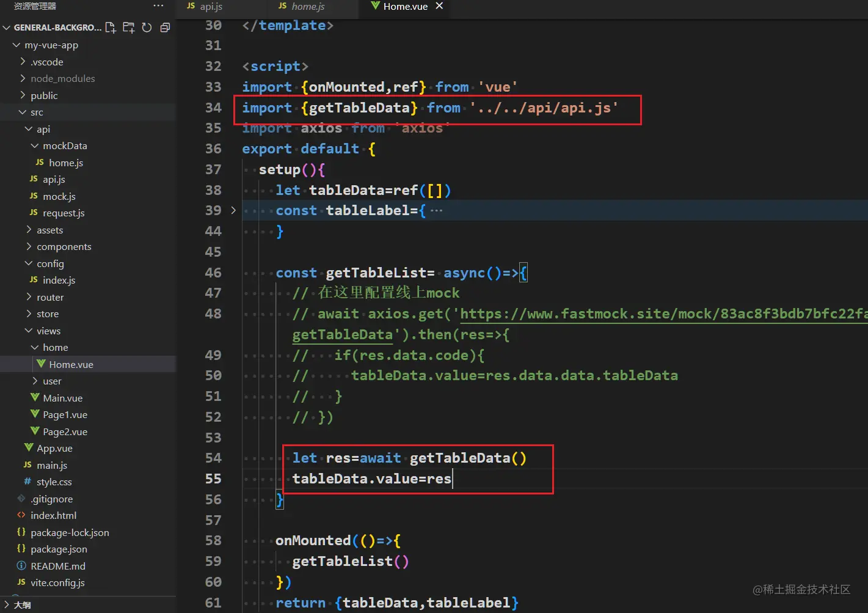Click 'onMounted(()=>{' on line 58
Viewport: 868px width, 613px height.
pyautogui.click(x=338, y=540)
